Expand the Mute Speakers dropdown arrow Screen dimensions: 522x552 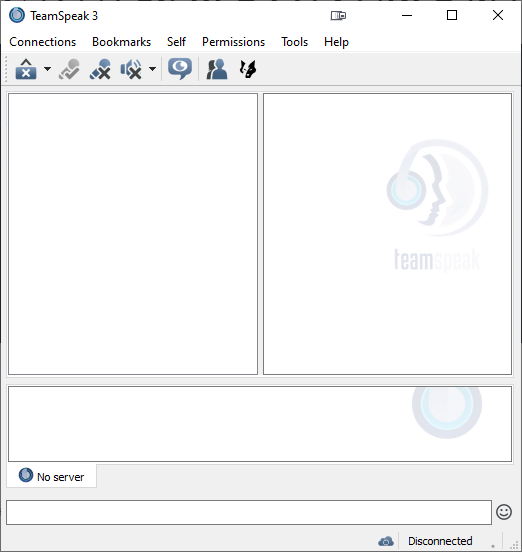click(152, 69)
